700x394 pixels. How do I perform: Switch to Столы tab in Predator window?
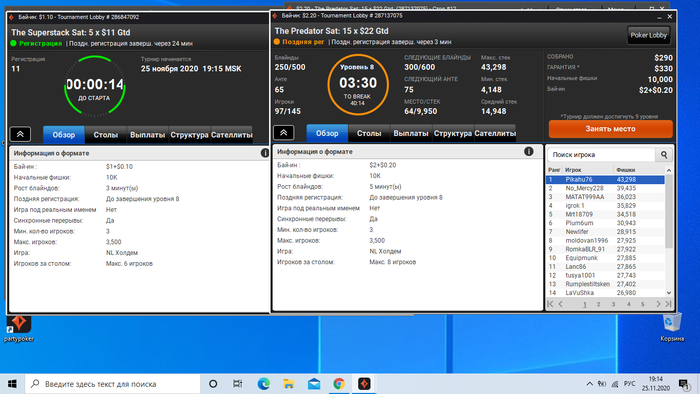[369, 133]
